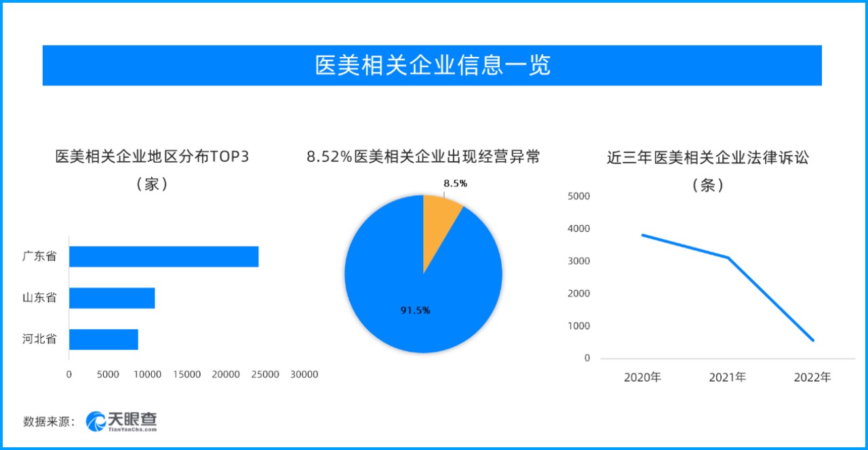Viewport: 868px width, 450px height.
Task: Click the 医美相关企业地区分布TOP3 chart title
Action: (153, 157)
